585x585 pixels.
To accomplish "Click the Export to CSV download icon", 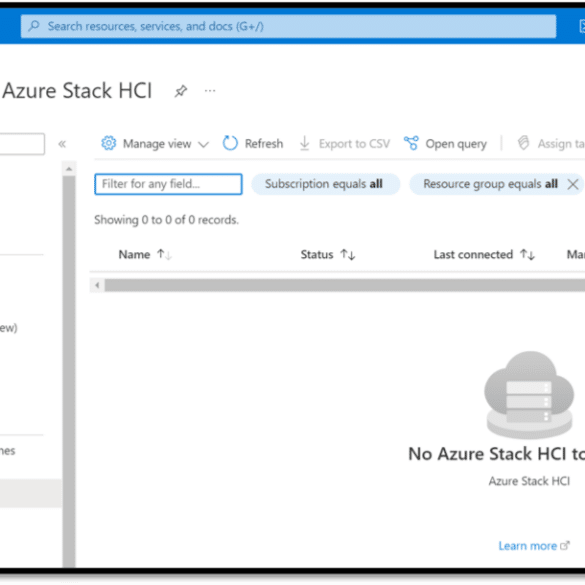I will tap(305, 143).
